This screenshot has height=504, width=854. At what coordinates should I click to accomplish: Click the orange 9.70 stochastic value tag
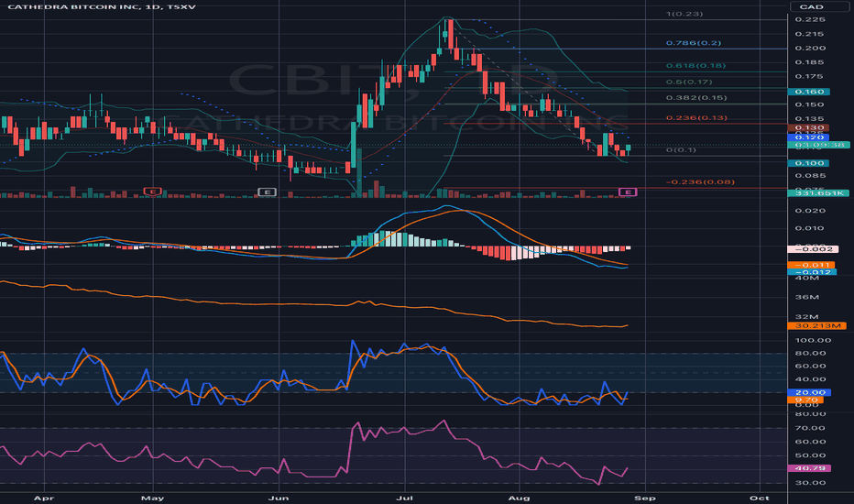pyautogui.click(x=805, y=400)
